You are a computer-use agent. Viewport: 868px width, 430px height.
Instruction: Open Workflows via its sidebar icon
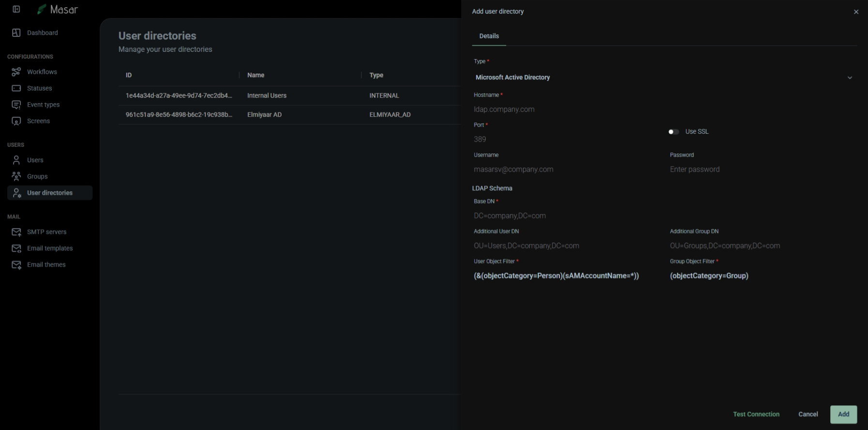tap(16, 72)
